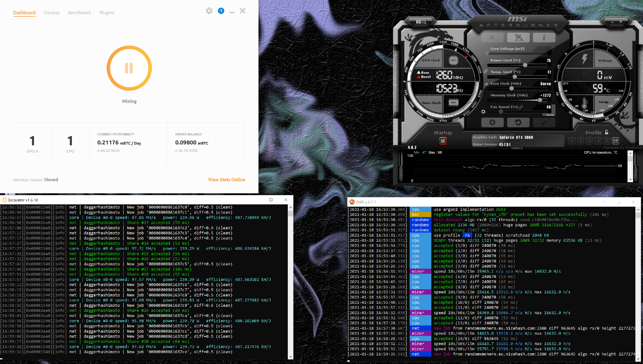Click the Core Clock Curve value

point(545,84)
